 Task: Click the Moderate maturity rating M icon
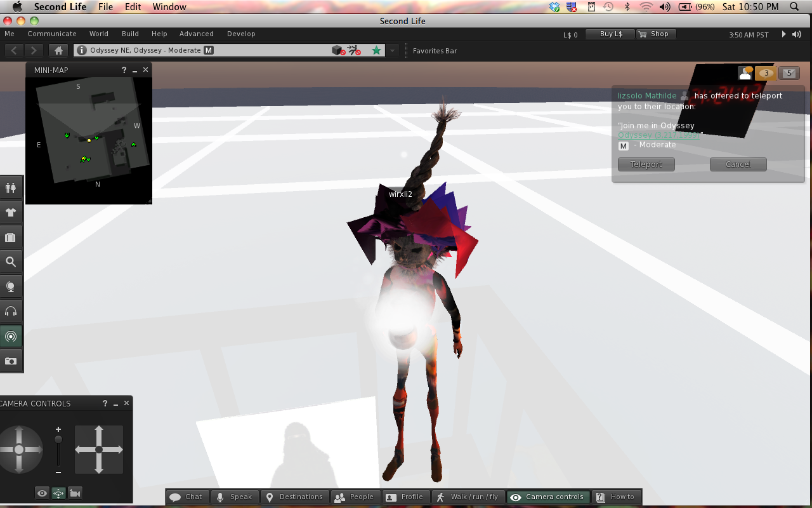pyautogui.click(x=209, y=50)
